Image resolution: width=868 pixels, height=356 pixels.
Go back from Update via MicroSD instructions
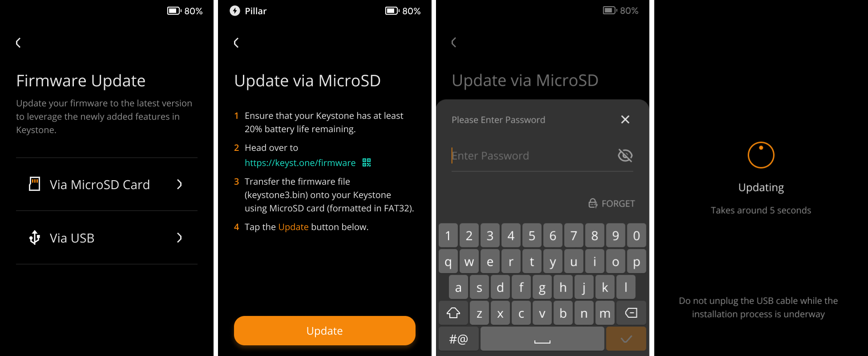pos(236,43)
